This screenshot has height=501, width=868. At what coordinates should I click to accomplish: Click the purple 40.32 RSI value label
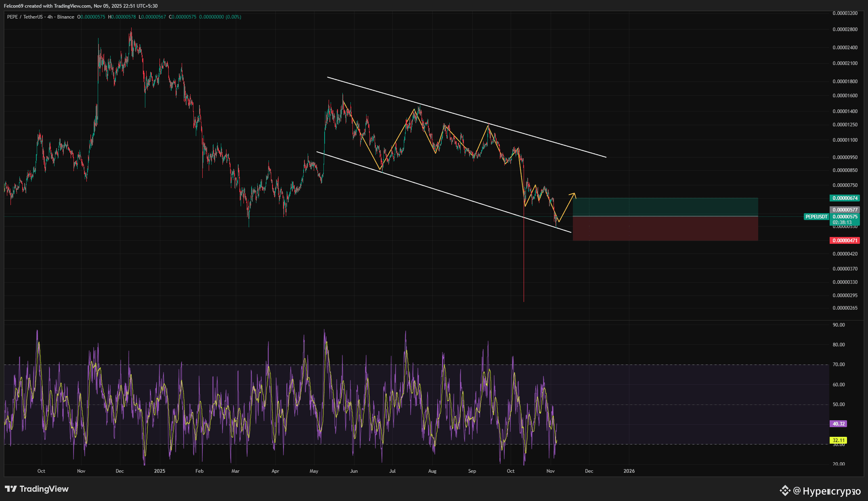click(x=838, y=424)
